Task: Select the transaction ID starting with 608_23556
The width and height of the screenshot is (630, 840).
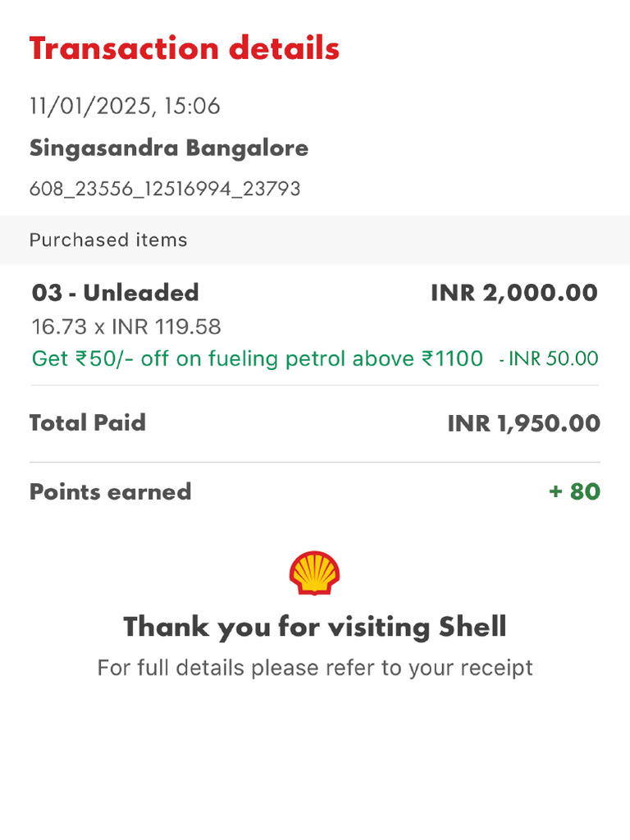Action: (x=165, y=189)
